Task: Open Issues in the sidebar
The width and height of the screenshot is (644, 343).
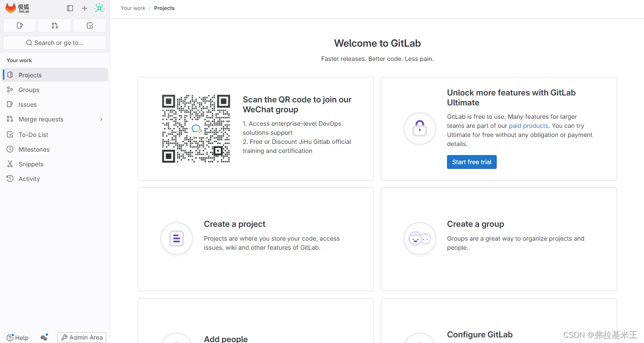Action: (55, 104)
